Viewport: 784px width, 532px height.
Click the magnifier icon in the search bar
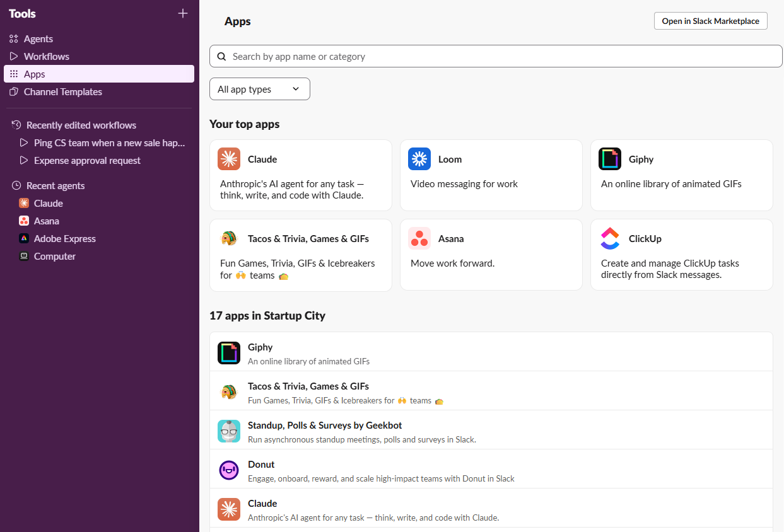click(221, 57)
